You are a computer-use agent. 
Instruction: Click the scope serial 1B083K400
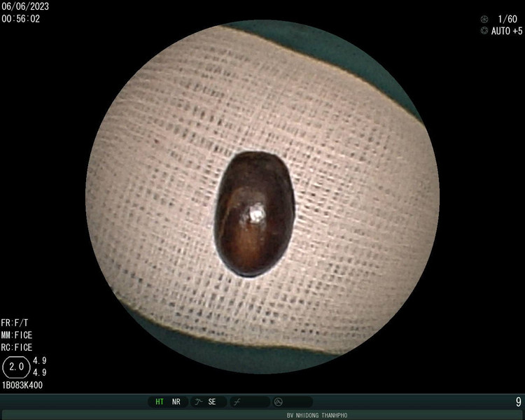pos(22,385)
